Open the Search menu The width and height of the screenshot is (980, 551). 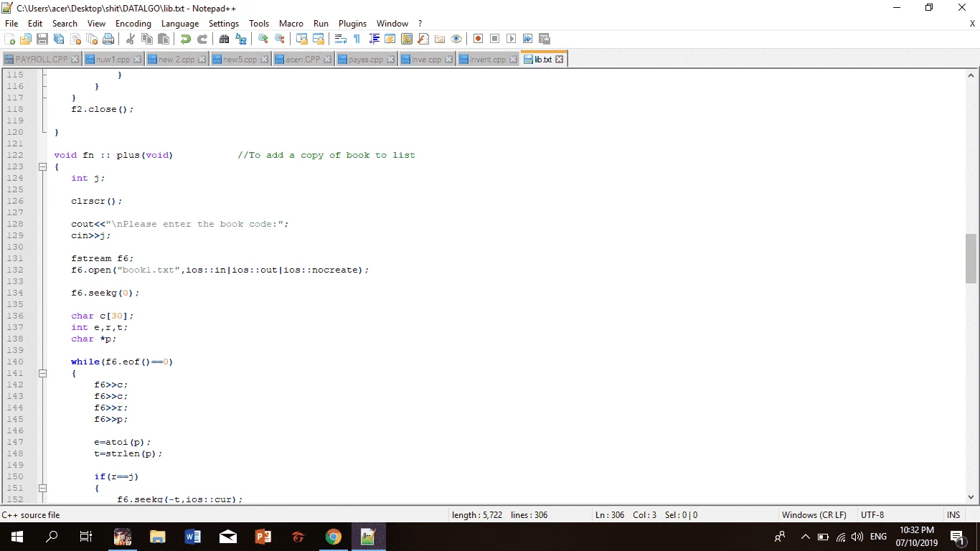pos(65,24)
